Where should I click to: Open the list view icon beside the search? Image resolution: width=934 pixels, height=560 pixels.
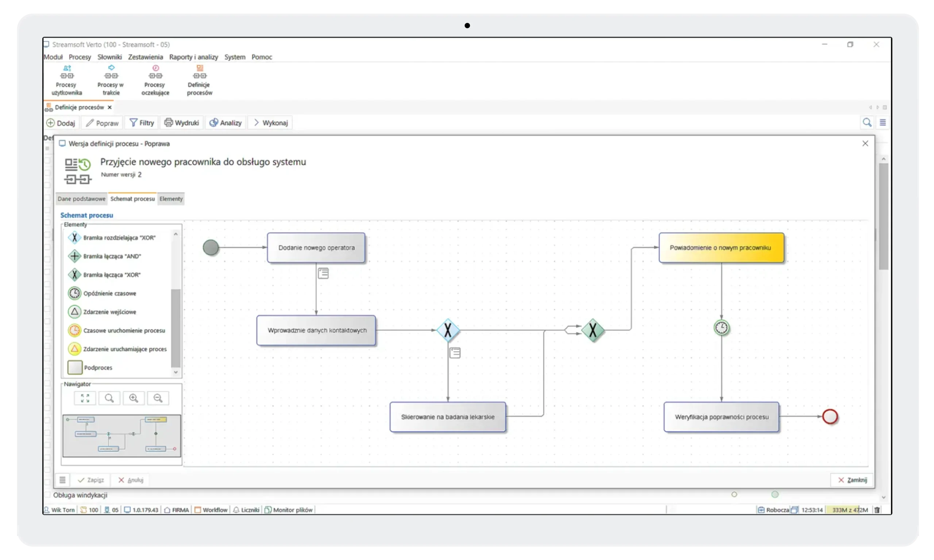tap(883, 122)
